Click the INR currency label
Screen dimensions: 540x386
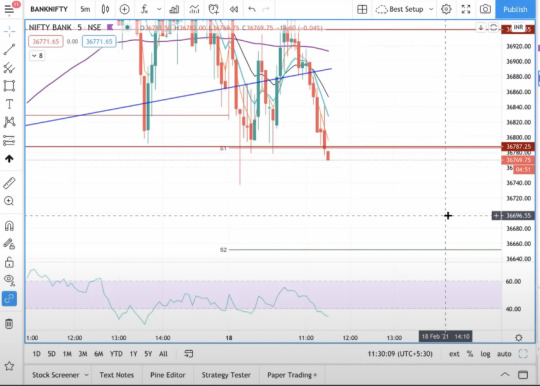tap(518, 27)
